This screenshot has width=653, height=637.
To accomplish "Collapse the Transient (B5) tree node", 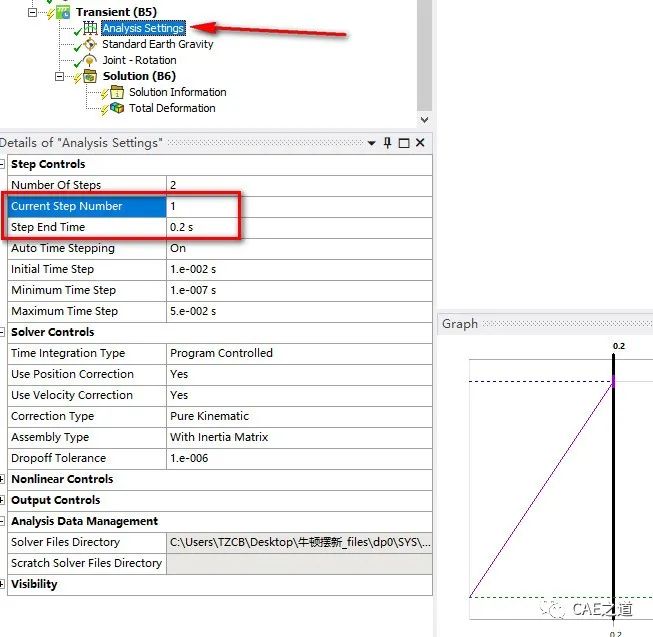I will click(x=32, y=12).
